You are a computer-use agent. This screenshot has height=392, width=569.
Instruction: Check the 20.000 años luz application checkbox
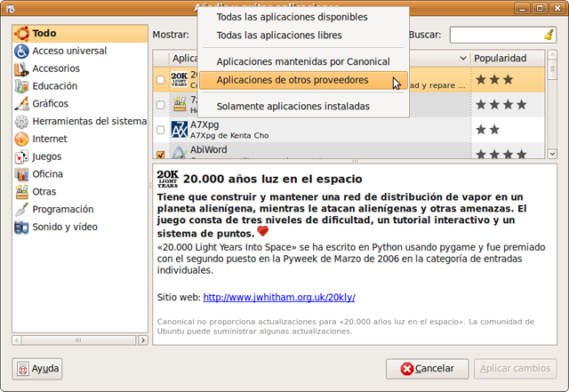[x=161, y=80]
